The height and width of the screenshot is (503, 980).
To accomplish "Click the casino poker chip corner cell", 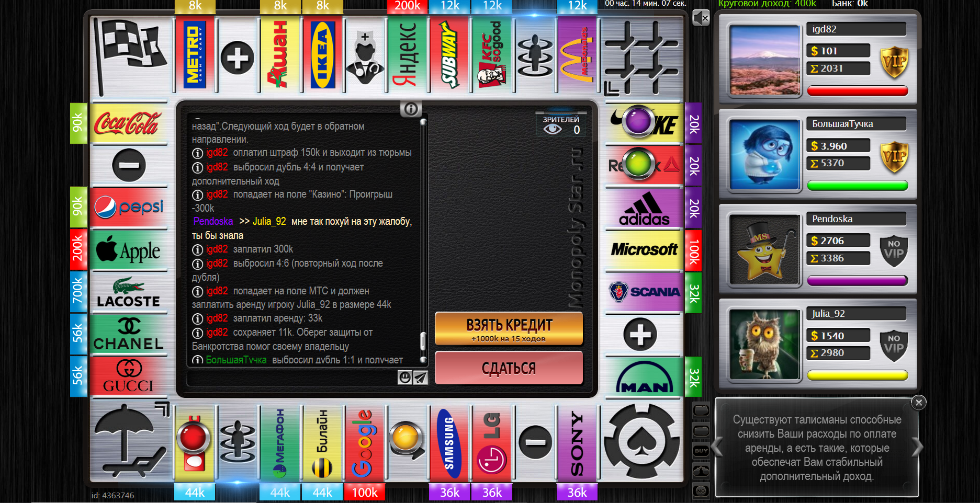I will [x=643, y=442].
